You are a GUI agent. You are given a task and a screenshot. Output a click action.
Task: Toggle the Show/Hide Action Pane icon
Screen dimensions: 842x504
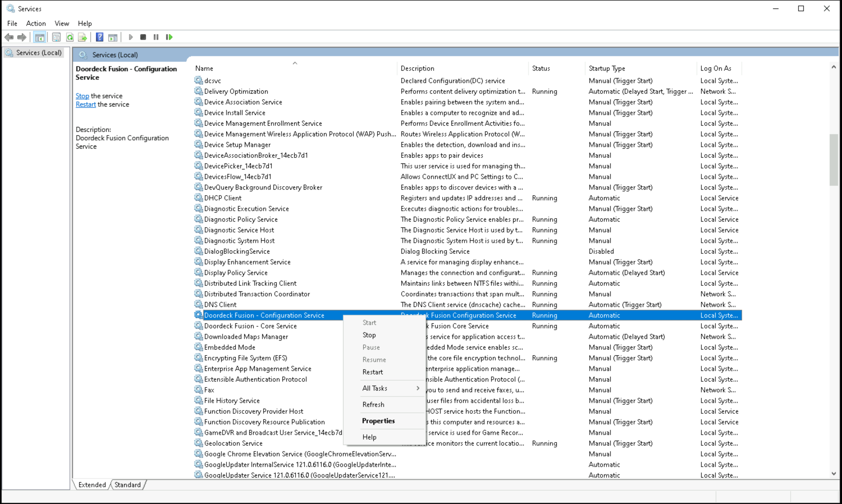coord(113,37)
